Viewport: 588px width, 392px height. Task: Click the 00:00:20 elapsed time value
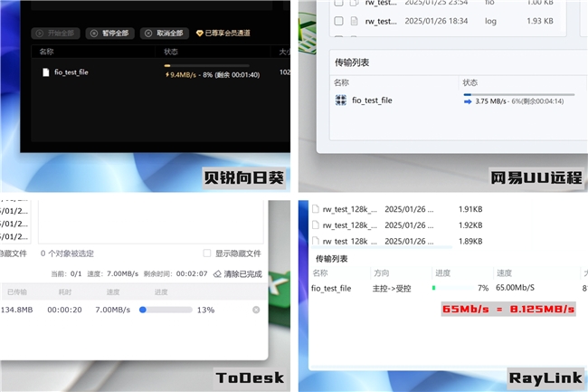64,310
